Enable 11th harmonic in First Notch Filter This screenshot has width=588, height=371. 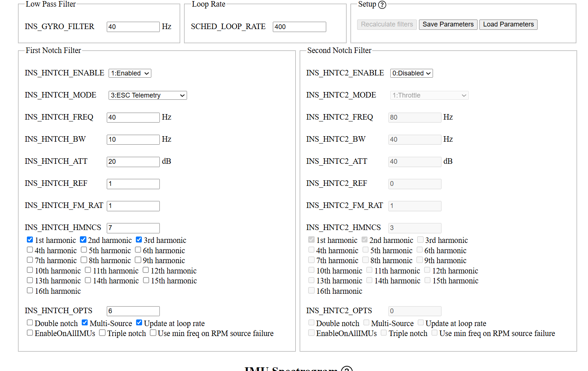[88, 270]
